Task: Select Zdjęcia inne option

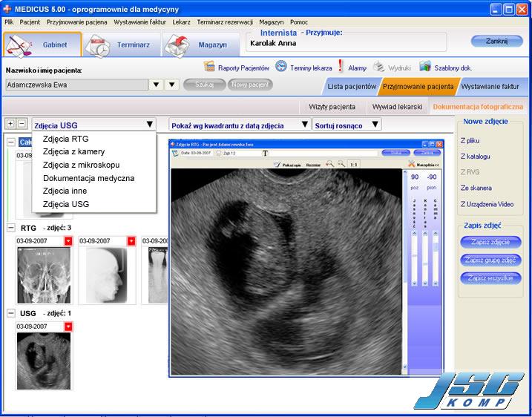Action: 65,191
